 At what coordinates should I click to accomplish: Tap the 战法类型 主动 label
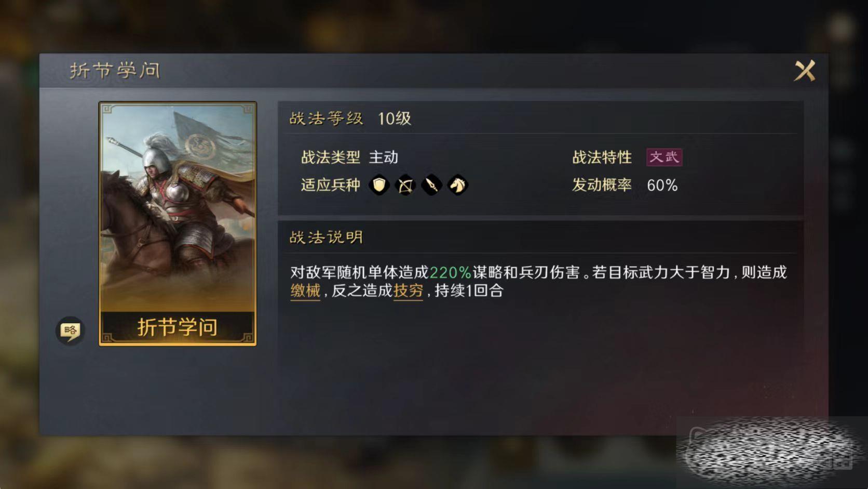pyautogui.click(x=349, y=157)
